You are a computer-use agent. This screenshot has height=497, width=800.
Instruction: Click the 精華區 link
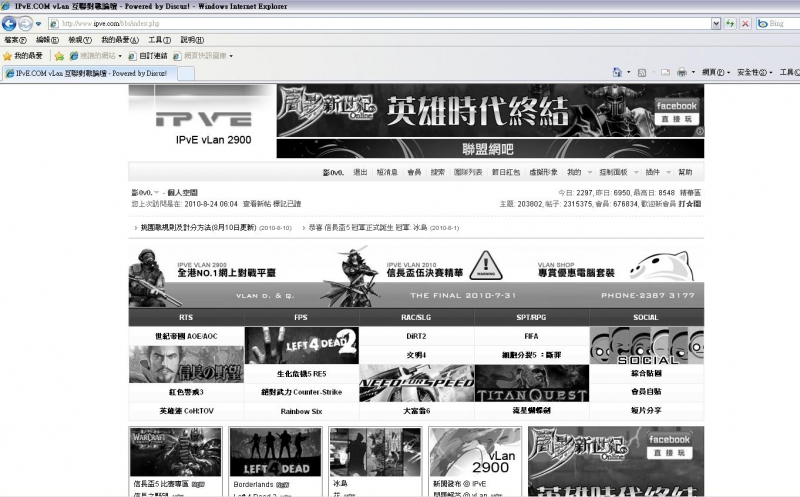[x=690, y=192]
